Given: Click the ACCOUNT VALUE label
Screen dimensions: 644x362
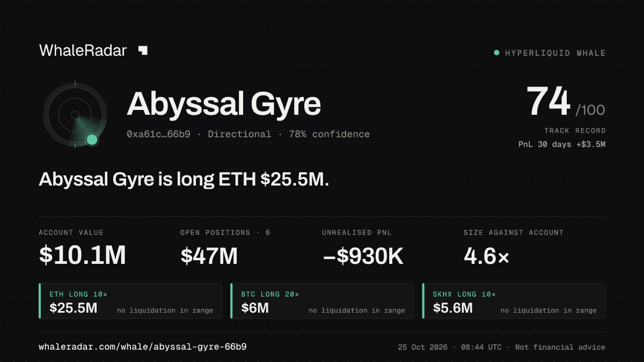Looking at the screenshot, I should point(71,233).
